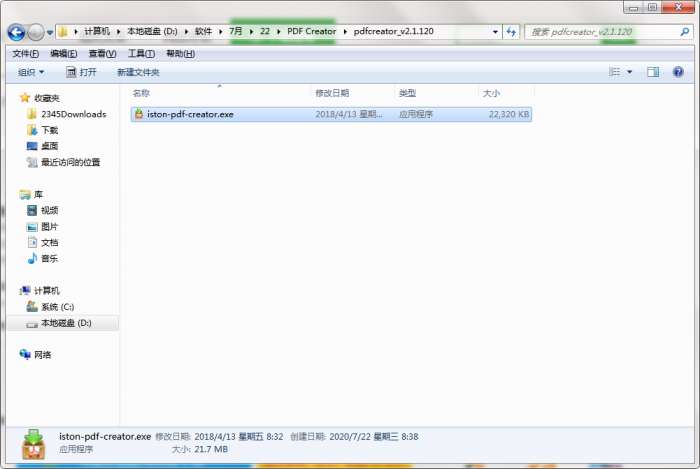The height and width of the screenshot is (469, 700).
Task: Focus the pdfcreator_v2.1.120 search box
Action: point(603,32)
